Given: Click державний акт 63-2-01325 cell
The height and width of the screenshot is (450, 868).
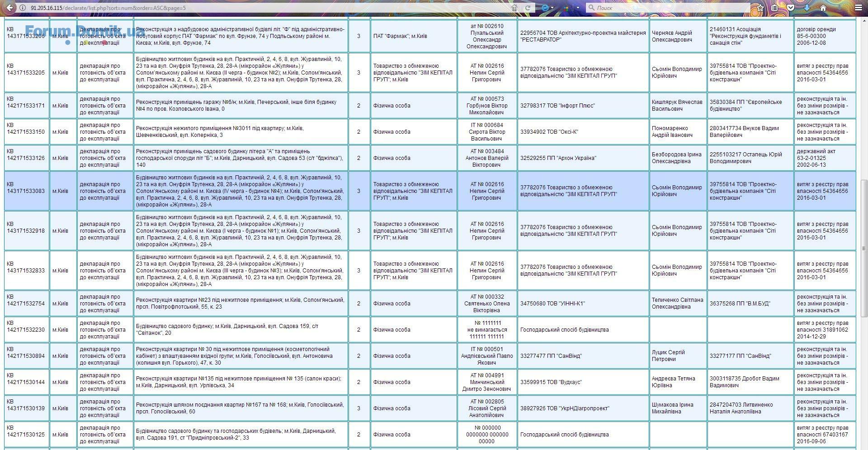Looking at the screenshot, I should click(825, 158).
